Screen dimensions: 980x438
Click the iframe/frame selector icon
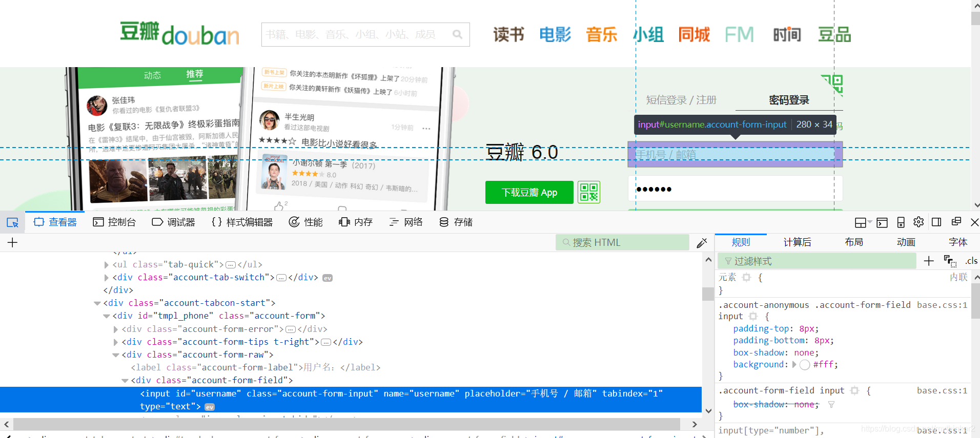(x=863, y=222)
